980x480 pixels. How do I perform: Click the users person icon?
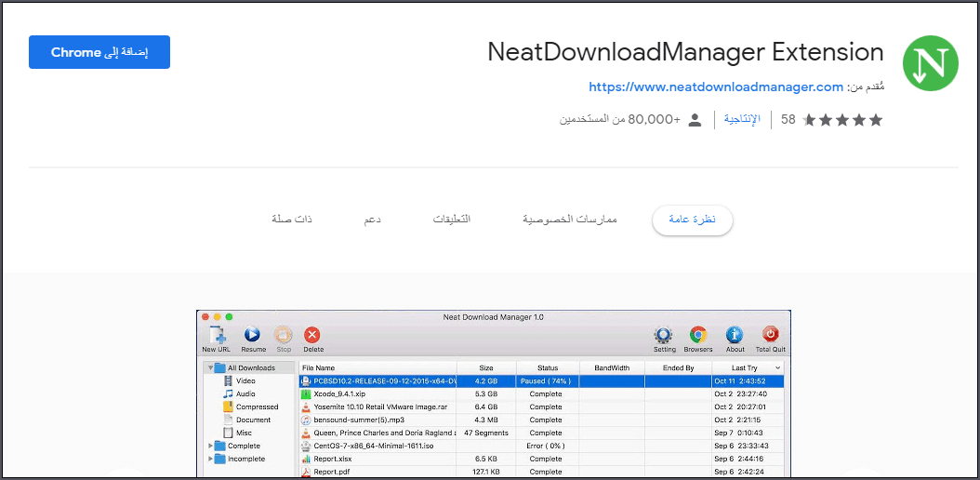click(x=695, y=120)
